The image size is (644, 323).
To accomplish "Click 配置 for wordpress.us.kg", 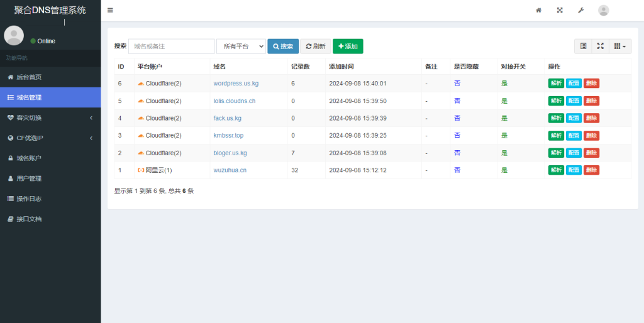I will (574, 84).
